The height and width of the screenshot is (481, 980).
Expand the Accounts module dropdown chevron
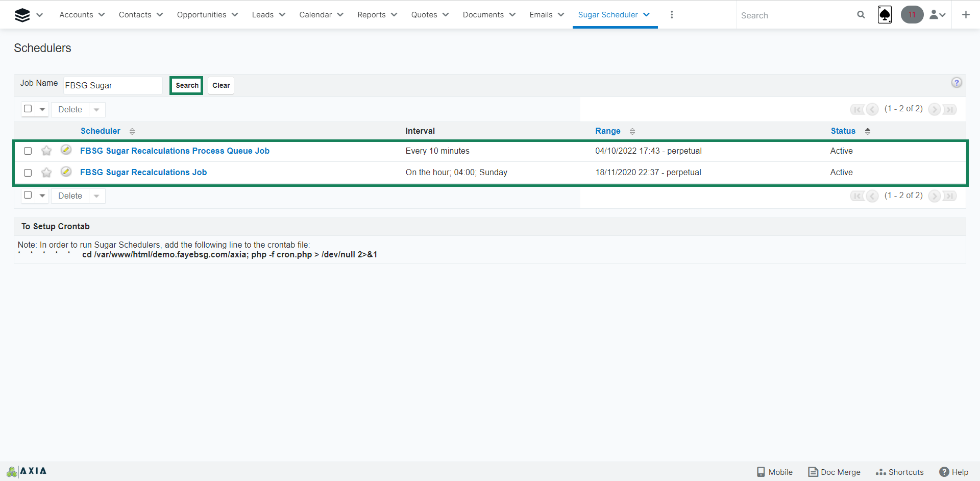point(102,15)
